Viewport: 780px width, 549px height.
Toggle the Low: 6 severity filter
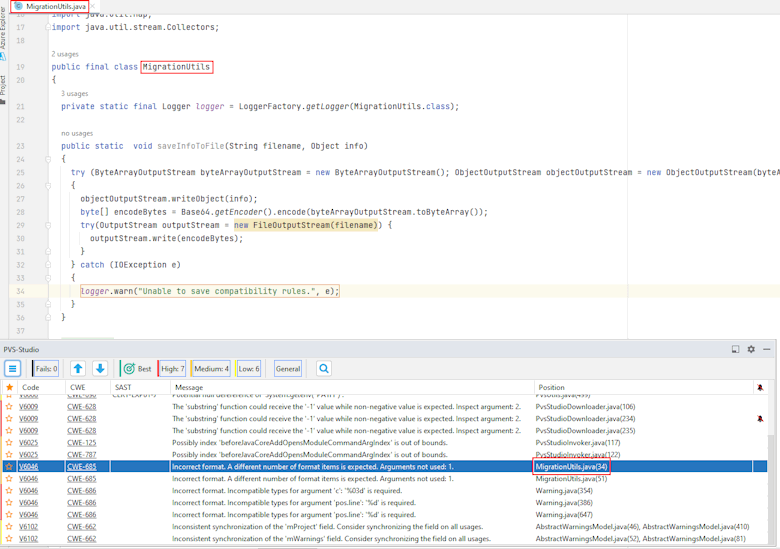[249, 369]
